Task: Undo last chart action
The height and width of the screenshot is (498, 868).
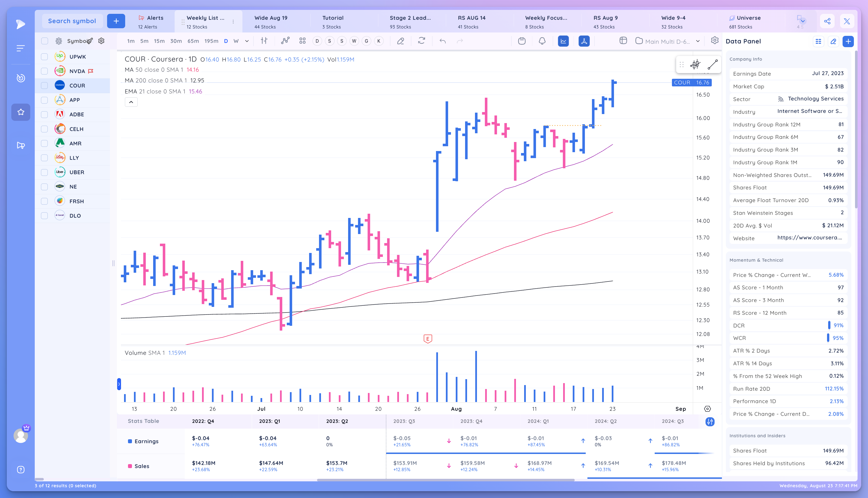Action: pyautogui.click(x=442, y=41)
